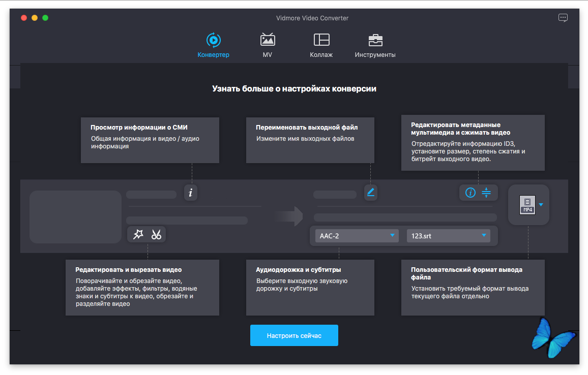Click the Аудиодорожка и субтитры info card
Image resolution: width=588 pixels, height=375 pixels.
tap(310, 288)
